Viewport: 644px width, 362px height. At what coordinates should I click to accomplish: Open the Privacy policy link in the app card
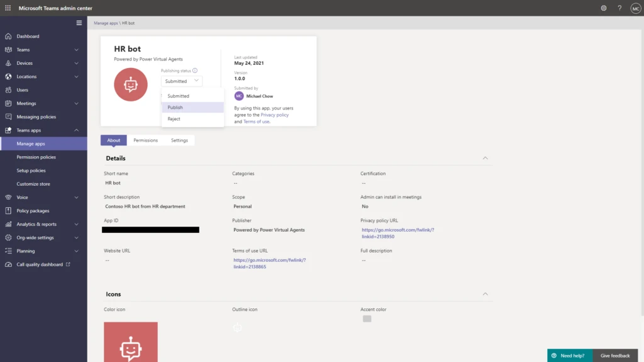pyautogui.click(x=274, y=115)
